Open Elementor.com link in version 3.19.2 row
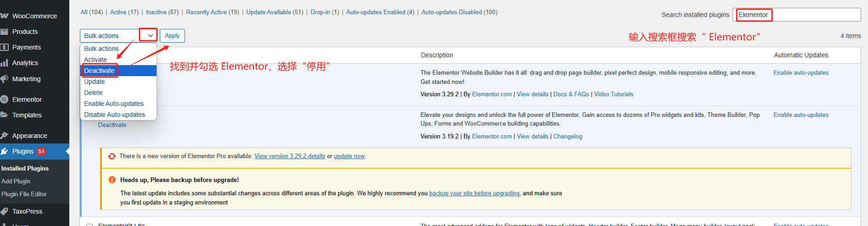The width and height of the screenshot is (868, 226). point(492,136)
